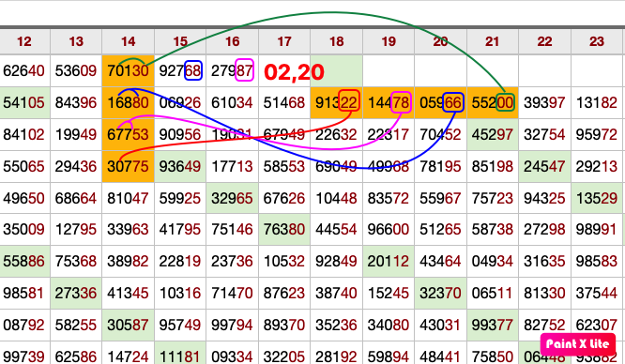The image size is (625, 364).
Task: Select column header 22
Action: pos(544,41)
